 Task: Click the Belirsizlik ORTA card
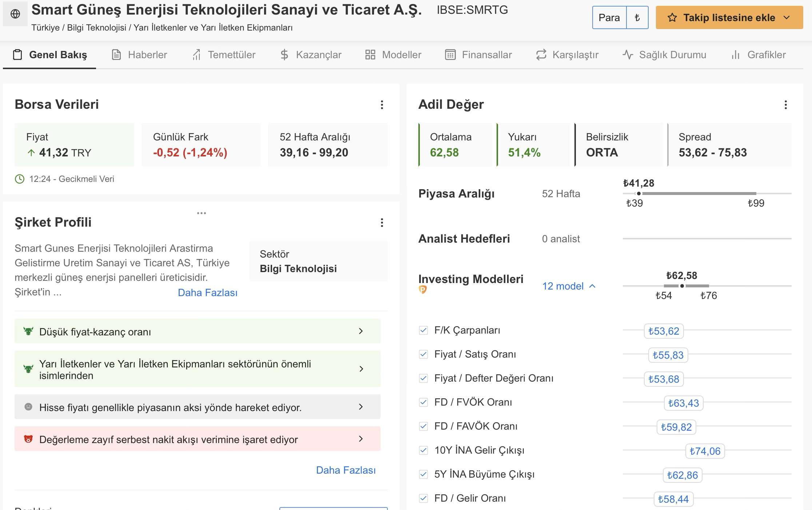[x=618, y=145]
